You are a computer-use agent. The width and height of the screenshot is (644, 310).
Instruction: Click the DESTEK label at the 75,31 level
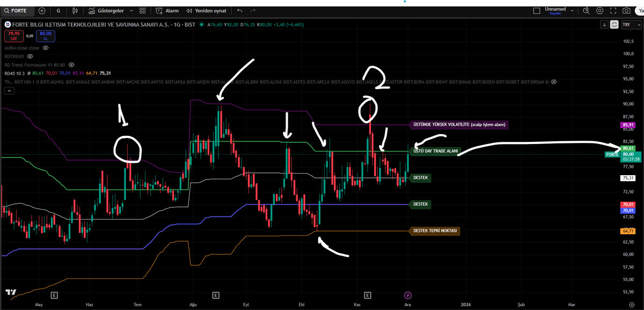pos(420,177)
